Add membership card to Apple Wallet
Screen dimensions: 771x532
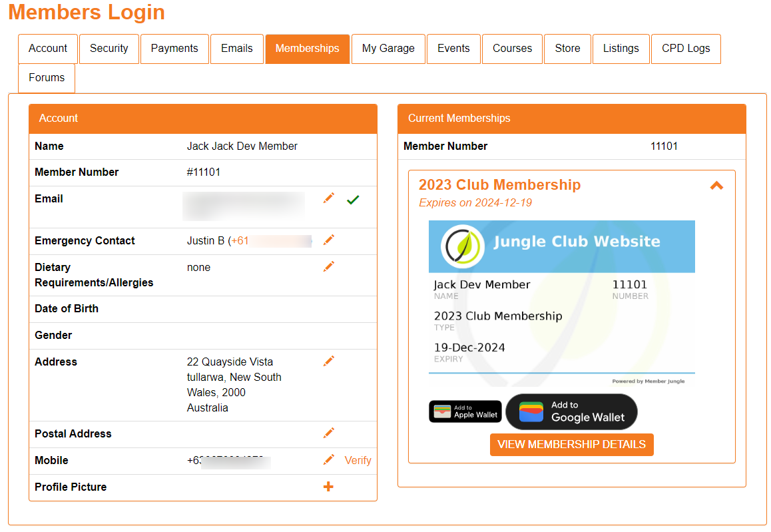coord(465,411)
